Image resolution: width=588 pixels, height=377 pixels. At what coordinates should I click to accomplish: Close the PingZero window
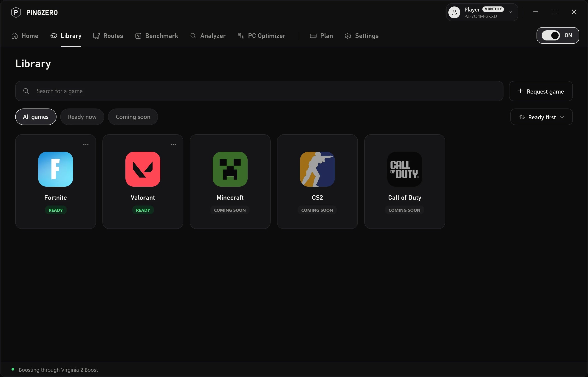click(574, 12)
